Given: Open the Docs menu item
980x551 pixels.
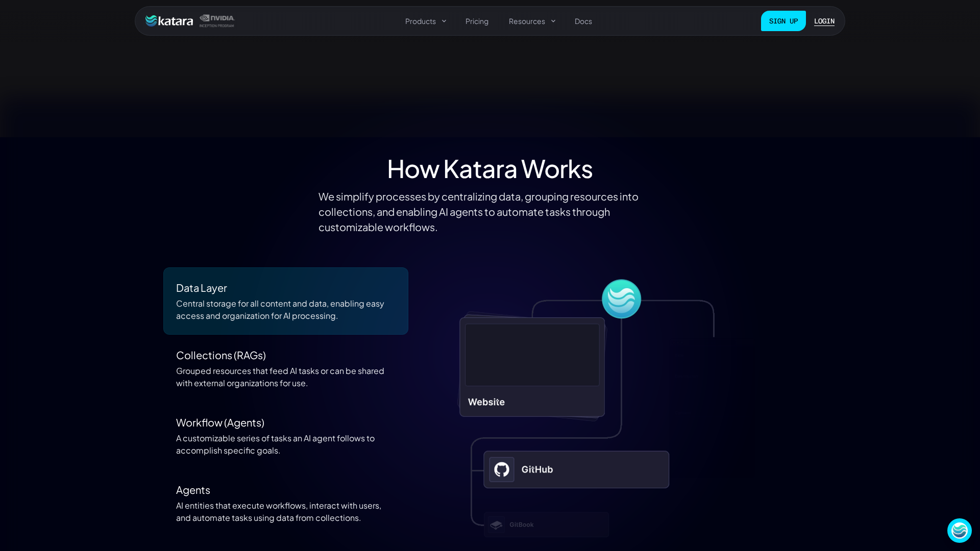Looking at the screenshot, I should click(583, 21).
